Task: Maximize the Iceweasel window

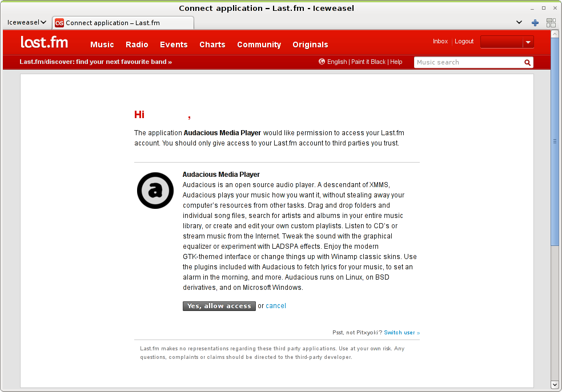Action: (x=544, y=8)
